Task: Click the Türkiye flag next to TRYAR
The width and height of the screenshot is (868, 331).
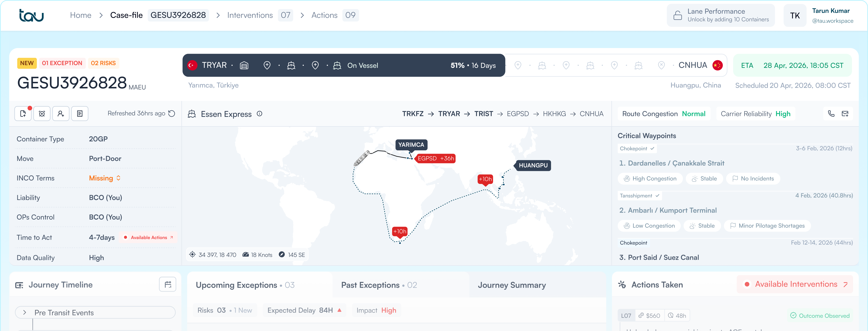Action: [192, 65]
